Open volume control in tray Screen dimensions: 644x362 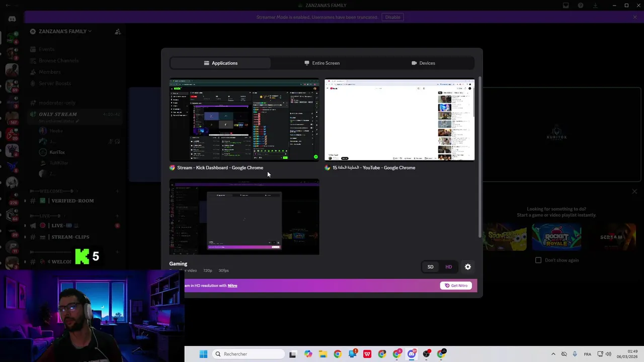click(608, 354)
